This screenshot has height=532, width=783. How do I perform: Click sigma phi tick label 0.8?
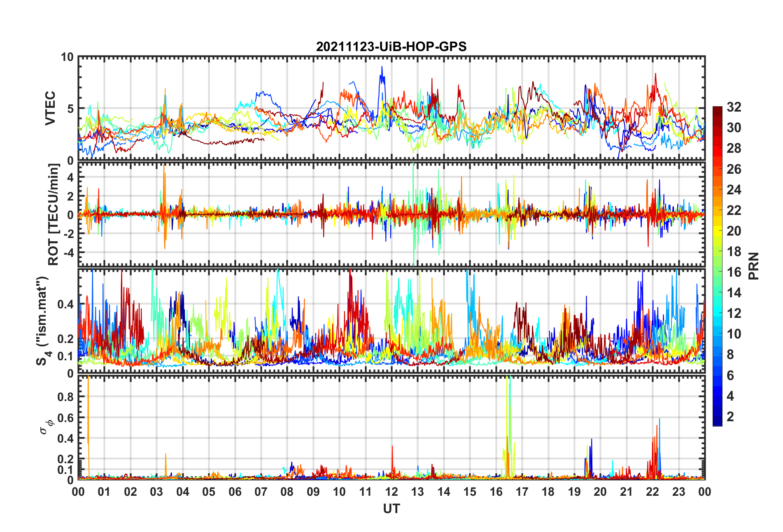coord(66,397)
